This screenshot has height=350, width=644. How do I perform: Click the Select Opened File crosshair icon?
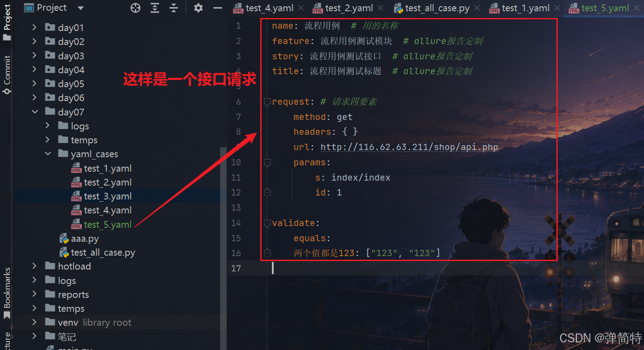coord(135,8)
